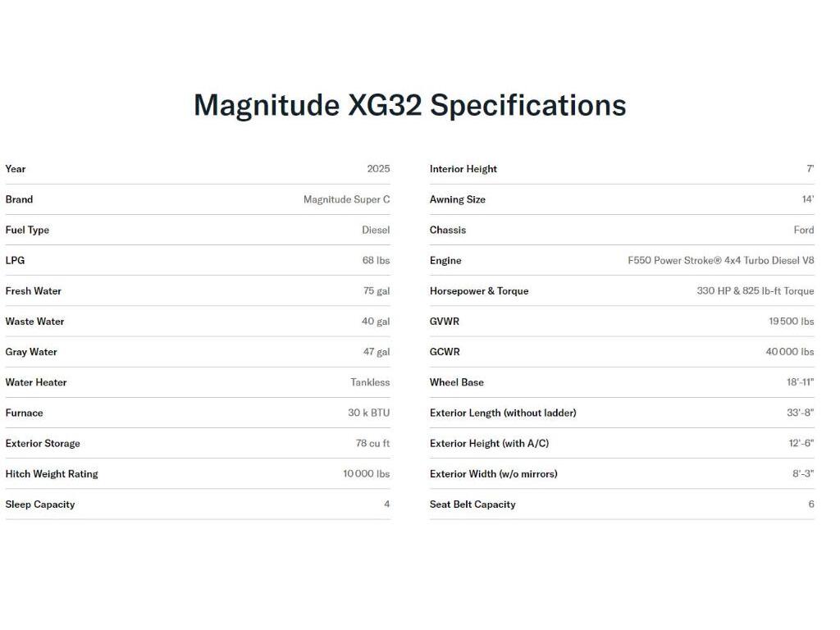This screenshot has width=840, height=630.
Task: Select the Year label
Action: coord(16,169)
